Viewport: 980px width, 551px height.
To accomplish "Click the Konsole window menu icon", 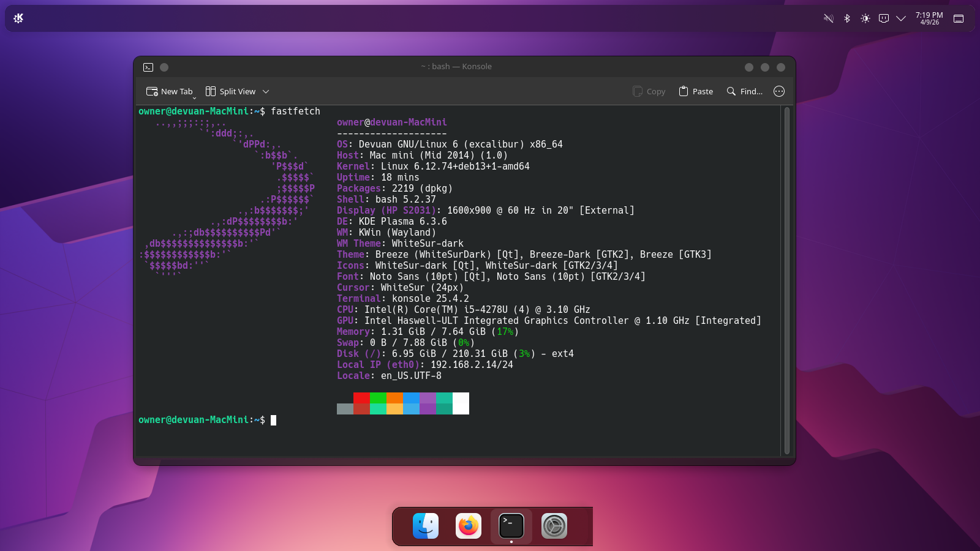I will click(148, 67).
